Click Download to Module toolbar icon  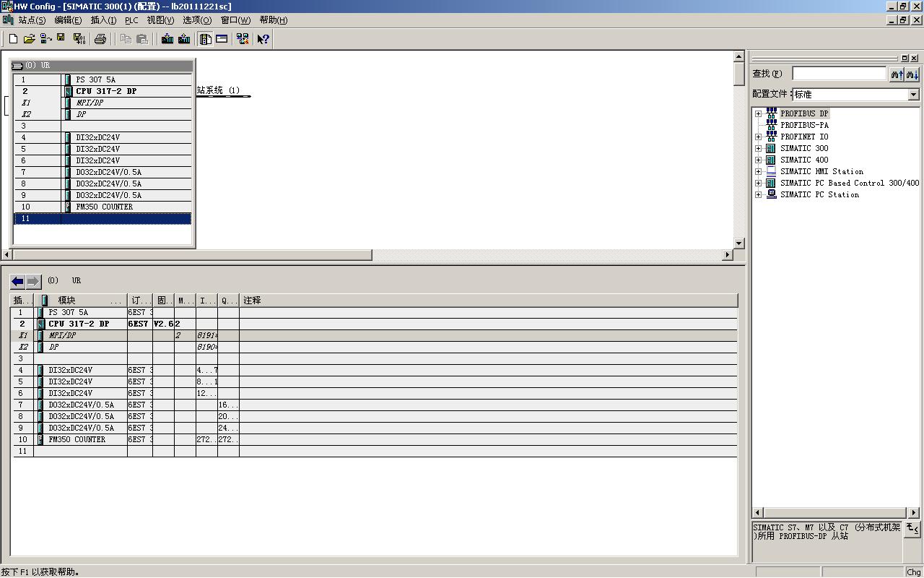(x=167, y=39)
